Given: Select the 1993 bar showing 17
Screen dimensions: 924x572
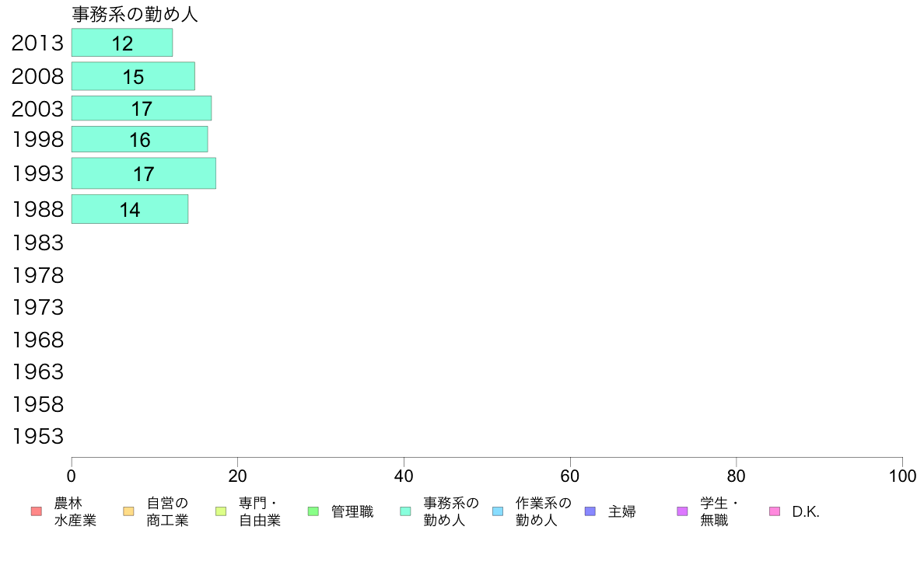Looking at the screenshot, I should [x=144, y=173].
